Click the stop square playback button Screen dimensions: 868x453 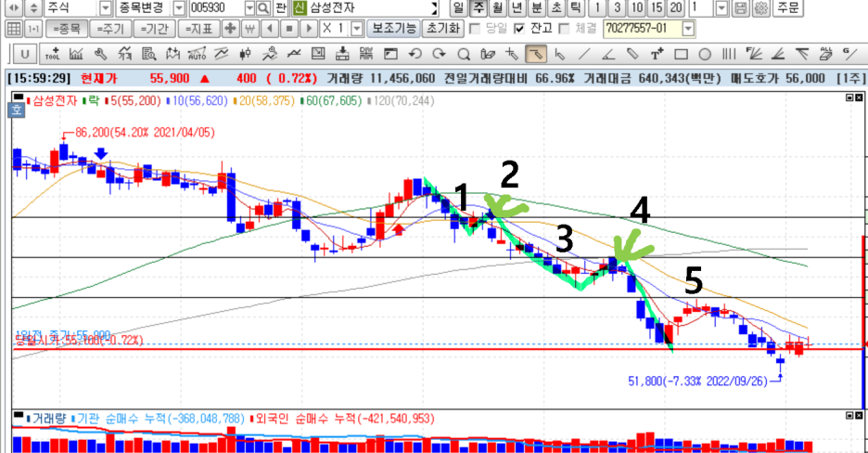[x=289, y=28]
